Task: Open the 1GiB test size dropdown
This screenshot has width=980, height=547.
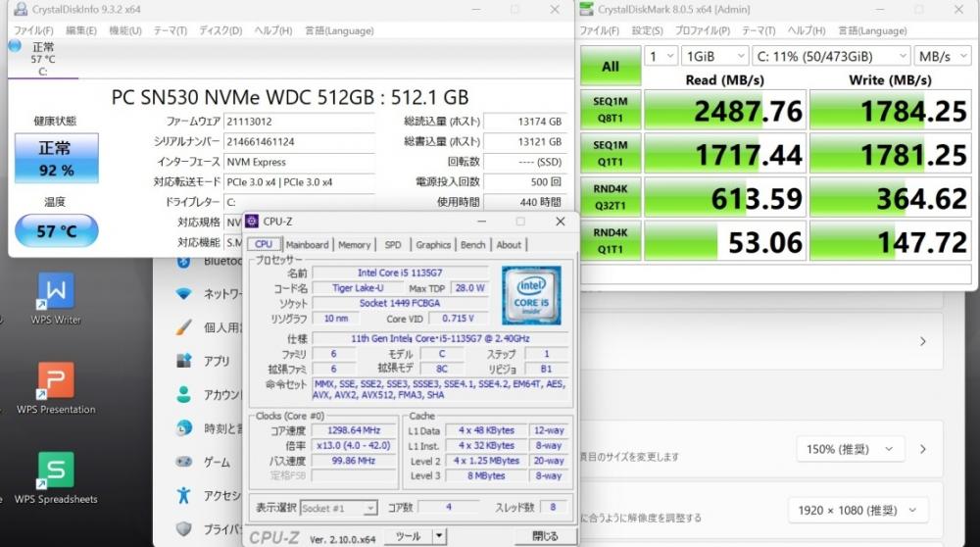Action: [715, 56]
